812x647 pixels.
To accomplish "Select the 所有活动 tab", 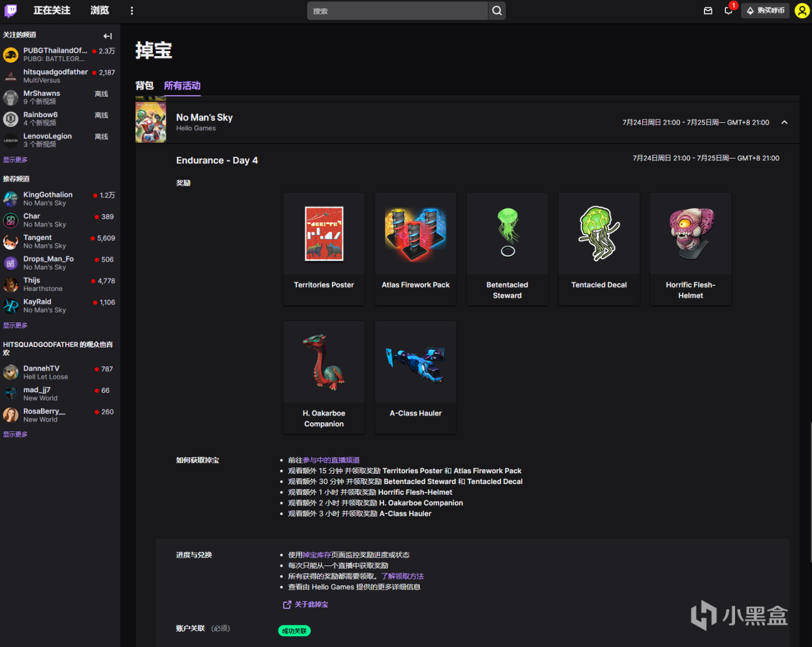I will click(x=182, y=85).
